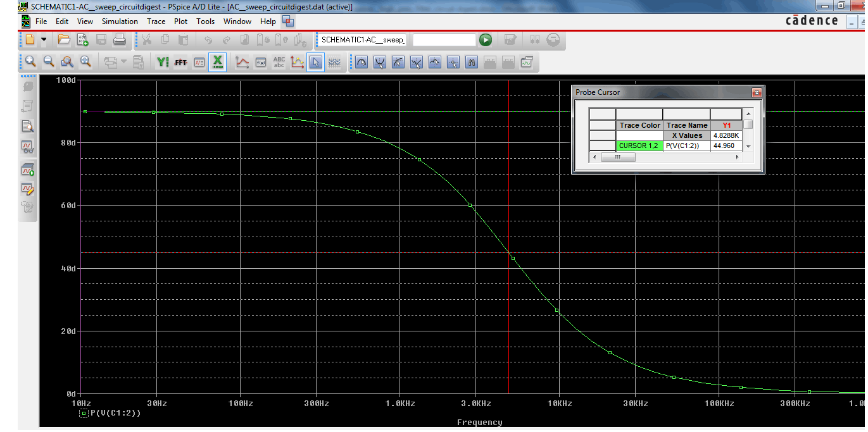Click the 44.960 value cell
Screen dimensions: 868x432
(726, 145)
